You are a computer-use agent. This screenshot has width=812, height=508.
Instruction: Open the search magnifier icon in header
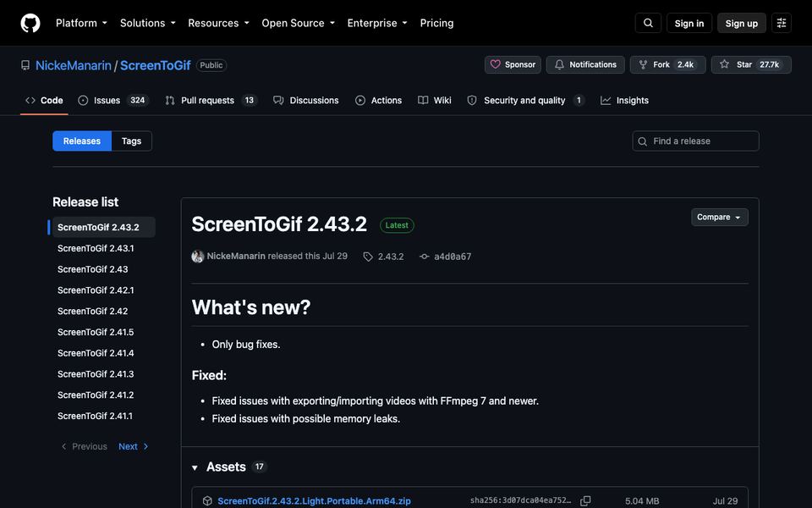pyautogui.click(x=648, y=23)
